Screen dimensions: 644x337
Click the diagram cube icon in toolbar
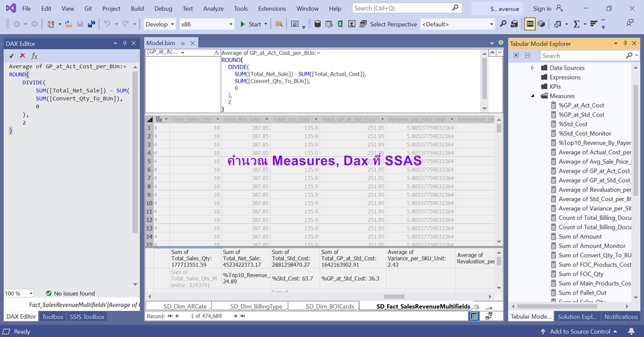click(x=542, y=24)
